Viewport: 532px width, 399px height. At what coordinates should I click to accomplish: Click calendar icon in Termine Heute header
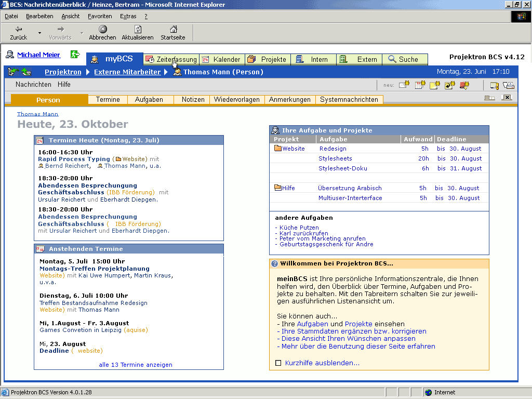coord(40,140)
